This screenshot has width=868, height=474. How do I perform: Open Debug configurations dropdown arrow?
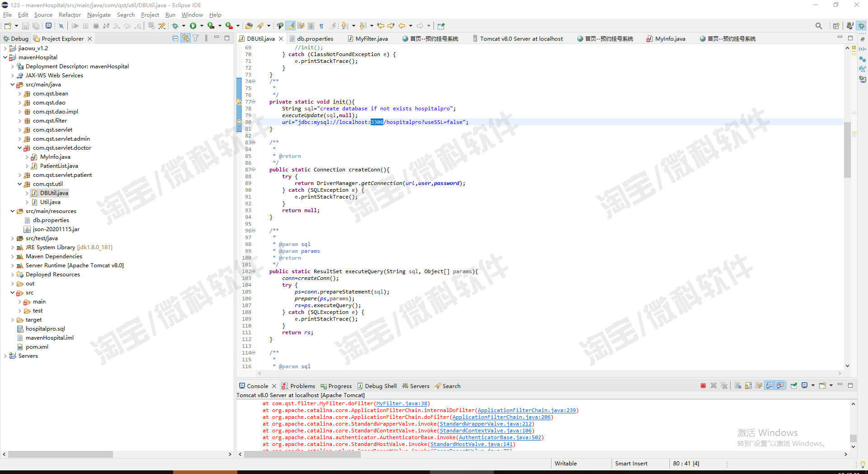[184, 26]
